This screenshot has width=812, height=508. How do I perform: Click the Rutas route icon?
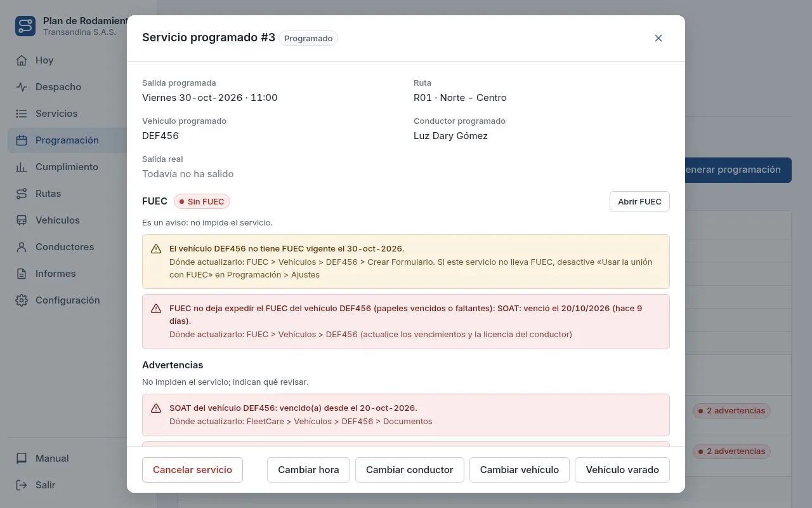(x=22, y=194)
